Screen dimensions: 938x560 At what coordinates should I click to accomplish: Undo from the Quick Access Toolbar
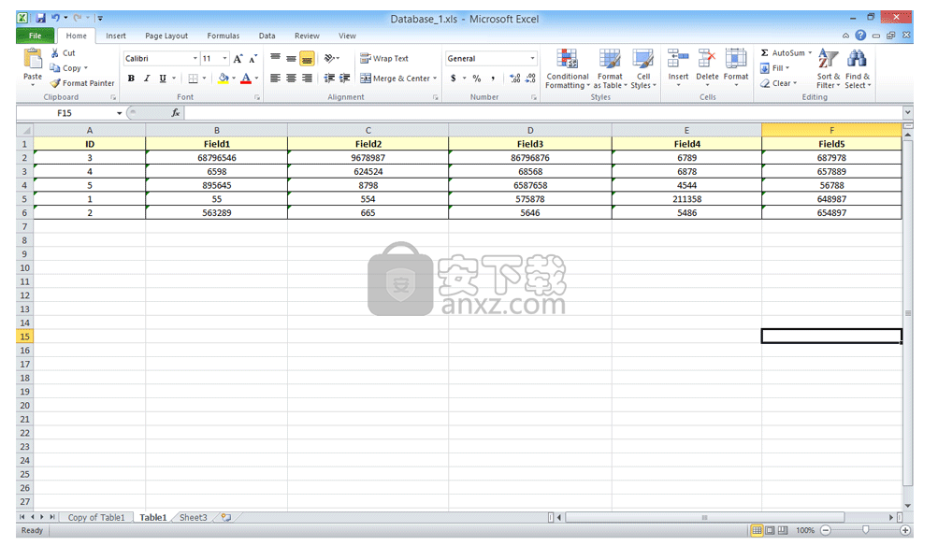(x=55, y=18)
